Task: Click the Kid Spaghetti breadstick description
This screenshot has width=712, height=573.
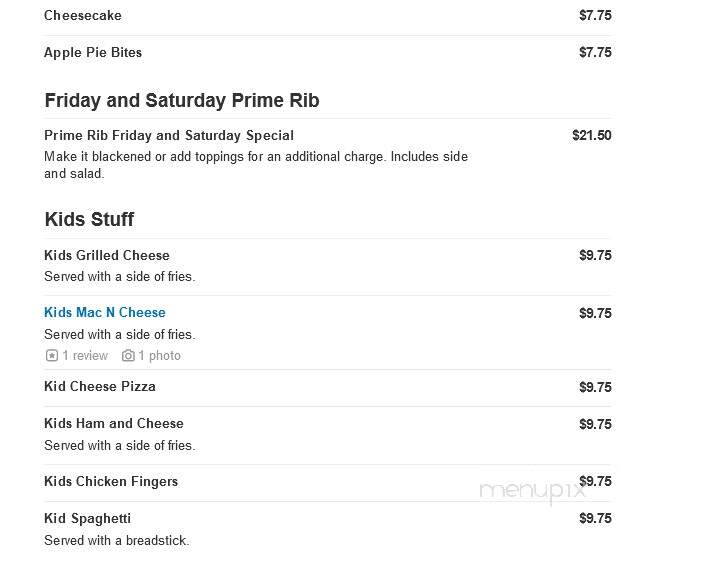Action: coord(117,540)
